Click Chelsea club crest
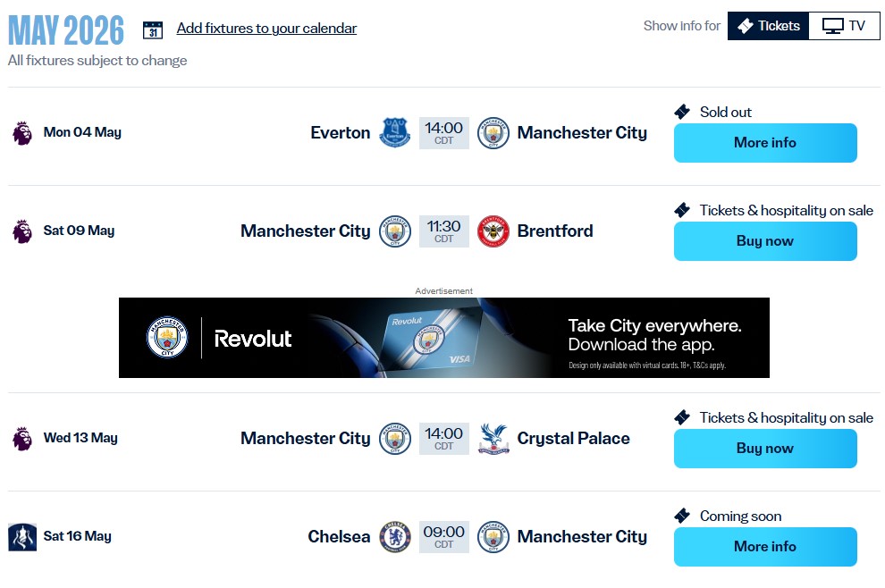This screenshot has width=885, height=588. pyautogui.click(x=395, y=537)
